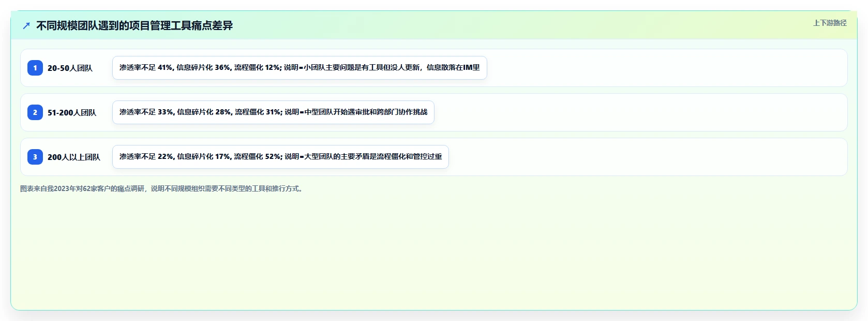868x321 pixels.
Task: Select the number 3 badge for 200人以上团队
Action: [35, 157]
